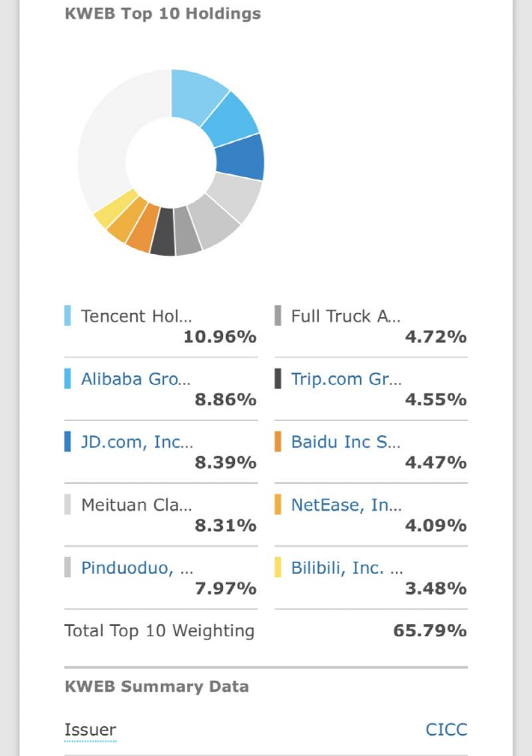Viewport: 532px width, 756px height.
Task: Select the dark blue JD.com donut slice
Action: point(240,157)
